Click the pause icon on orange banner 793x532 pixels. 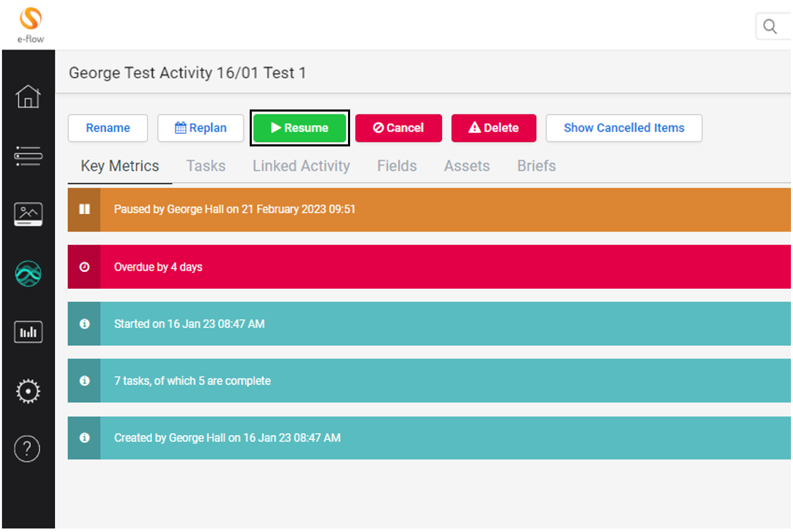[84, 209]
